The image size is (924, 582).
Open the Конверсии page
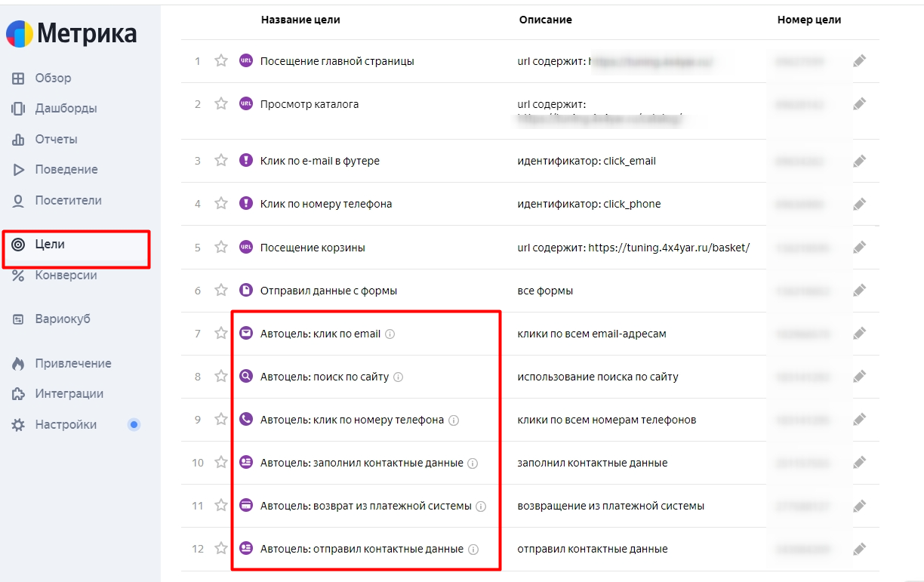(x=66, y=276)
